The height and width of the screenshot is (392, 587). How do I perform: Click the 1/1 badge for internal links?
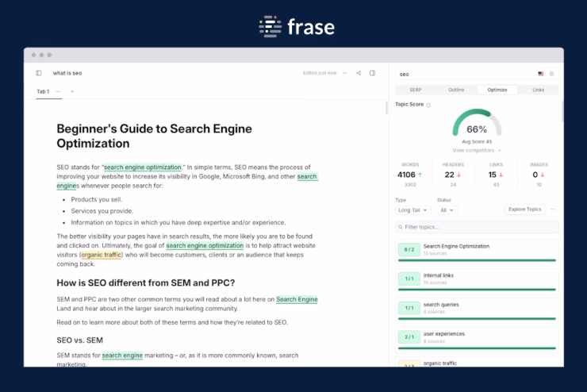tap(409, 279)
